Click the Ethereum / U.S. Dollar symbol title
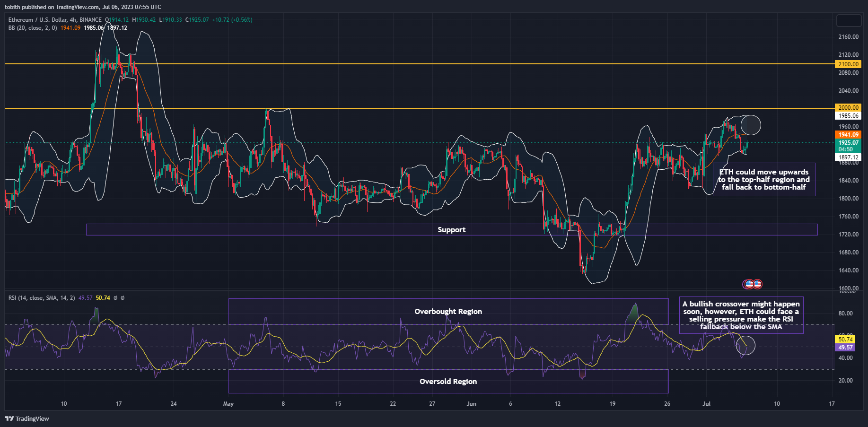The image size is (868, 427). (55, 20)
